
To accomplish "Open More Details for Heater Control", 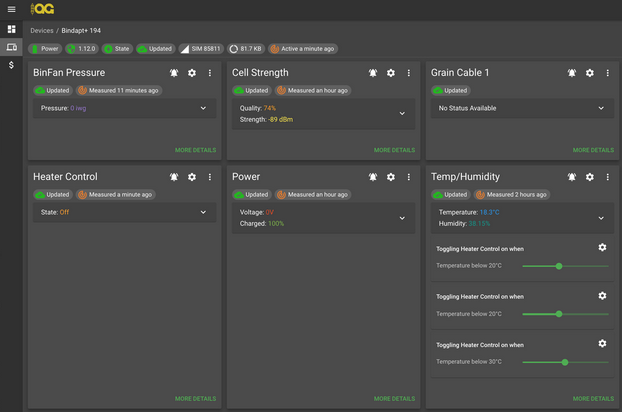I will pos(195,398).
